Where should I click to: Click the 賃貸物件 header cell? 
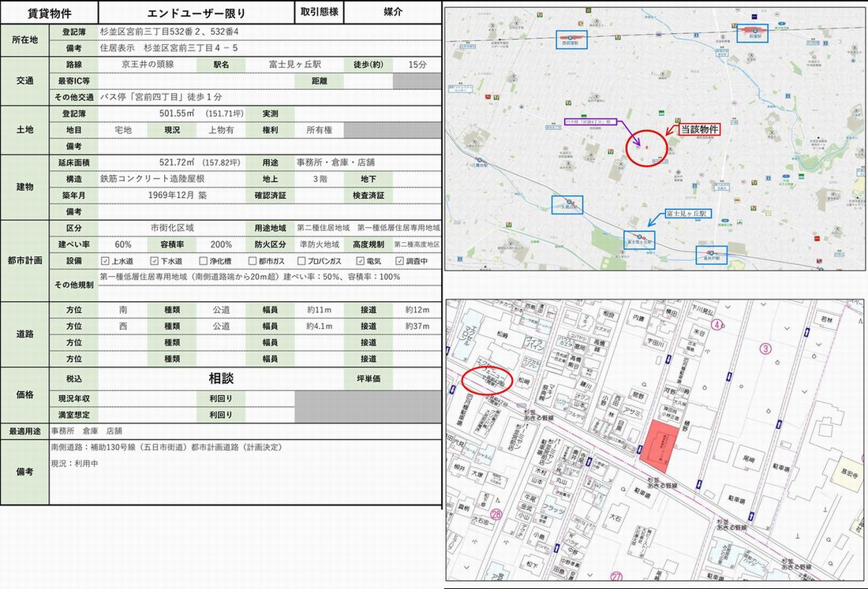click(x=49, y=13)
